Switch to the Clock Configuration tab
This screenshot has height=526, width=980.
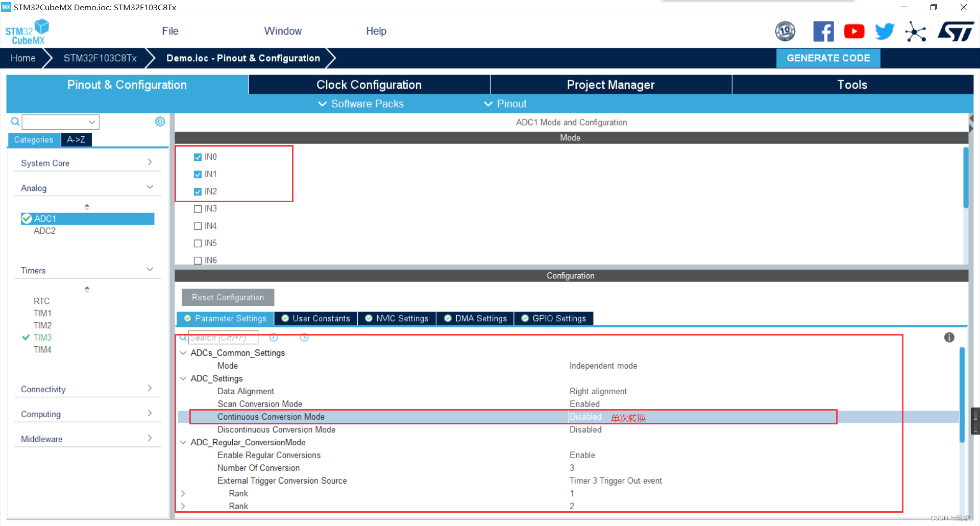click(369, 85)
